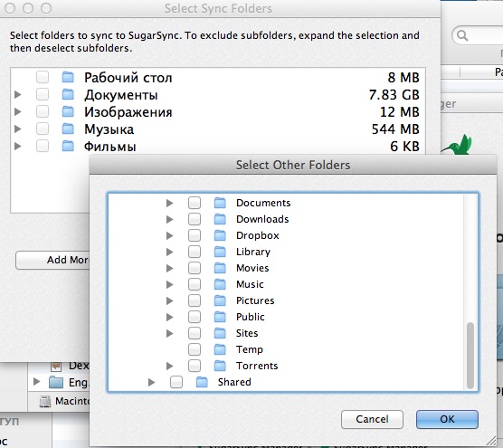This screenshot has width=503, height=448.
Task: Expand the Фильмы folder
Action: [18, 146]
